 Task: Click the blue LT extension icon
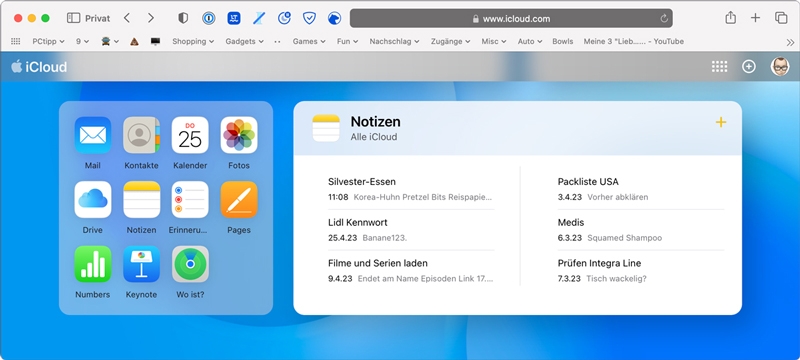click(x=234, y=18)
